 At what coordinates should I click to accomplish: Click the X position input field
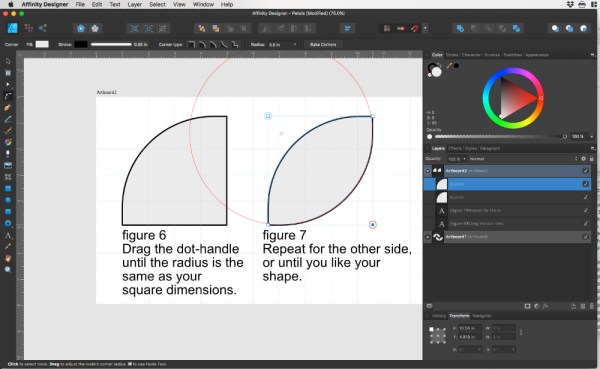pos(470,328)
